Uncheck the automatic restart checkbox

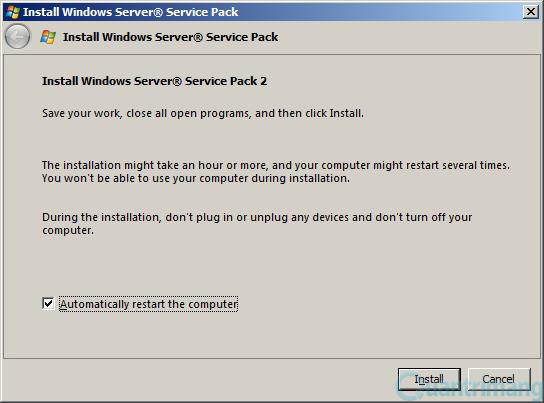pos(48,303)
